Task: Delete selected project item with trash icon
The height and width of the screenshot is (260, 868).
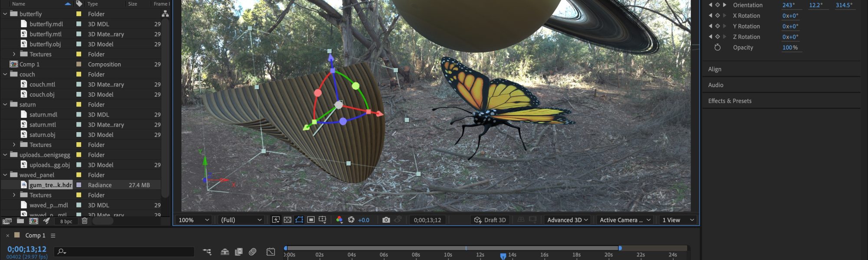Action: coord(85,221)
